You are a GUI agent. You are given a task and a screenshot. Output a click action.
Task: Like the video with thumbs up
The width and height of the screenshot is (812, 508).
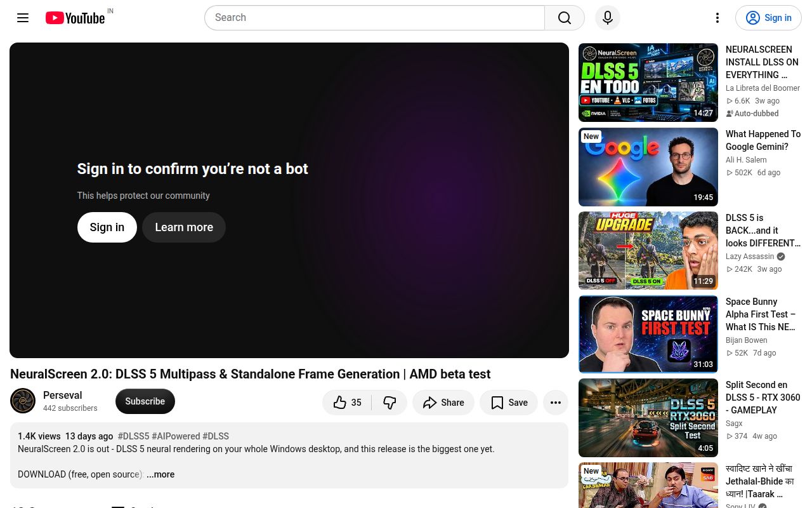347,403
